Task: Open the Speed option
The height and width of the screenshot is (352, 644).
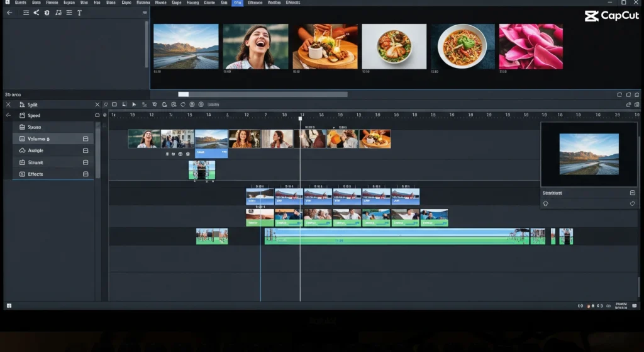Action: coord(34,116)
